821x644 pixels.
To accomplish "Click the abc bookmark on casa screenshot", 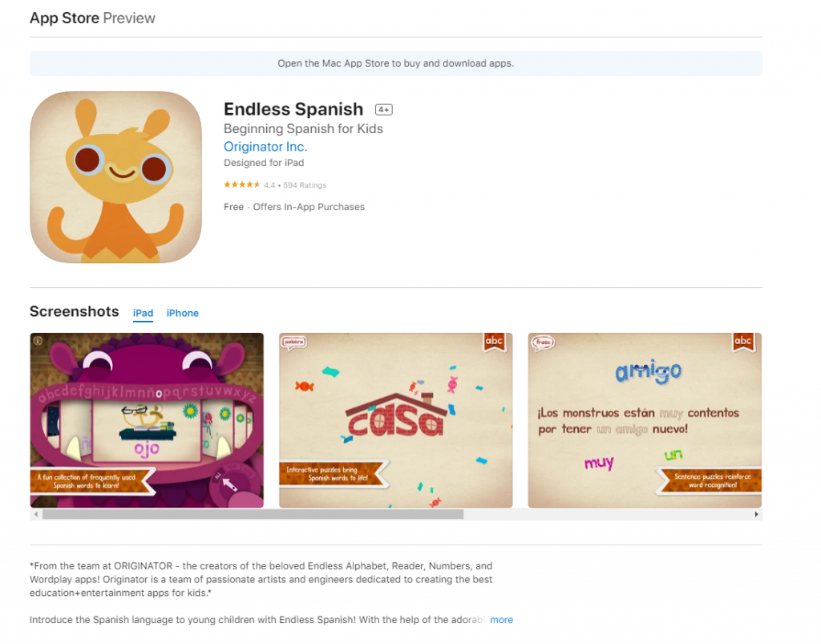I will 494,342.
